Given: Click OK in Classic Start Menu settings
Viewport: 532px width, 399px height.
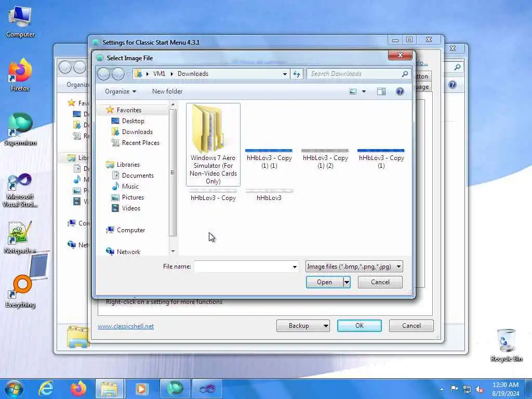Looking at the screenshot, I should [x=360, y=326].
